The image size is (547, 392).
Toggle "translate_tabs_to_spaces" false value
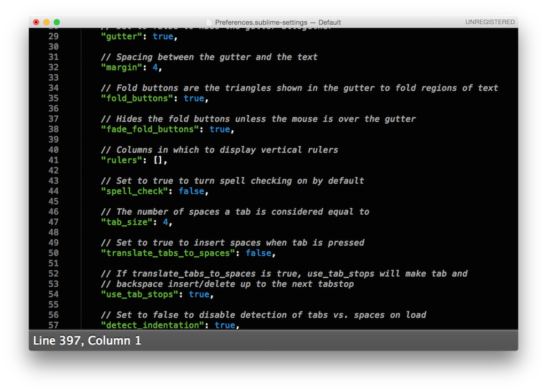pos(259,253)
